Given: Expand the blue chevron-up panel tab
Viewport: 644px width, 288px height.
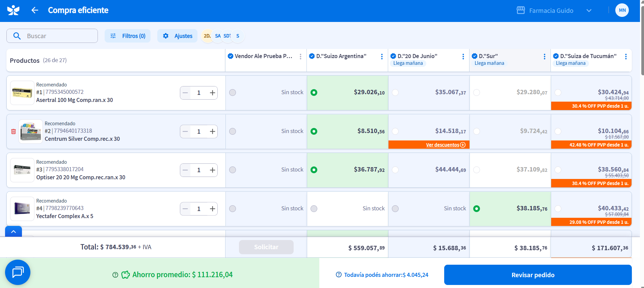Looking at the screenshot, I should click(x=14, y=232).
